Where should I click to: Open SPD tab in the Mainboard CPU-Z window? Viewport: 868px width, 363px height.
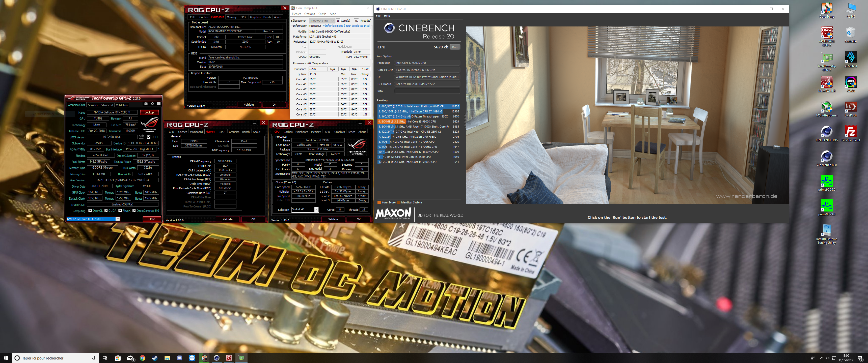click(243, 17)
